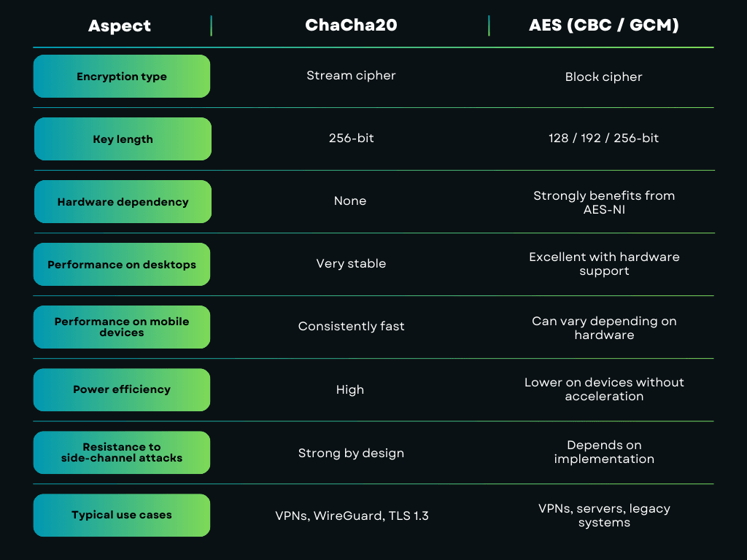
Task: Select the Typical use cases pill
Action: [x=122, y=515]
